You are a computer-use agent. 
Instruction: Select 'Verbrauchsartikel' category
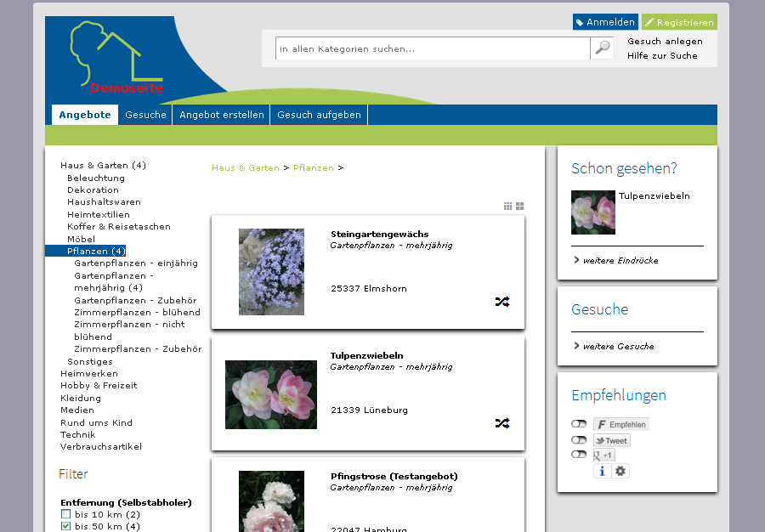101,447
